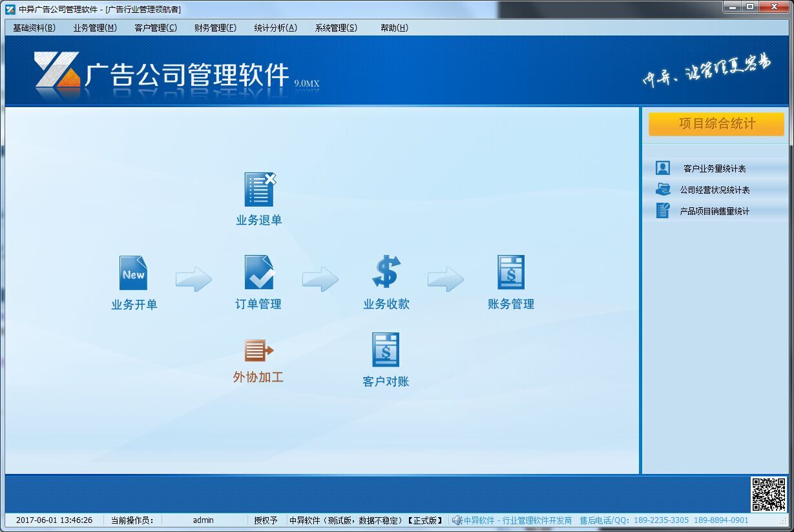The height and width of the screenshot is (532, 794).
Task: Click the 业务收款 label
Action: pos(386,304)
